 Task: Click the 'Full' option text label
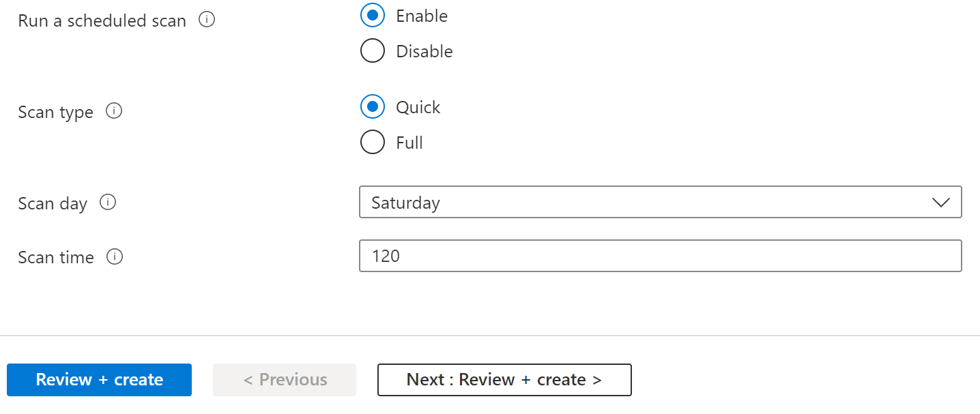(409, 143)
